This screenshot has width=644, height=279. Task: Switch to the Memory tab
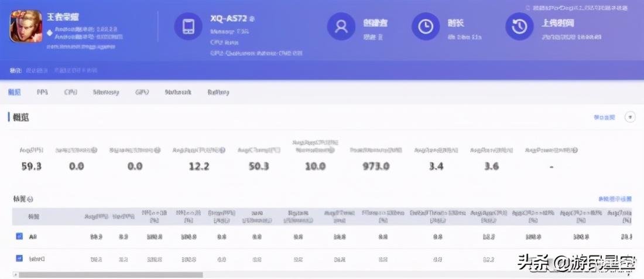click(106, 92)
